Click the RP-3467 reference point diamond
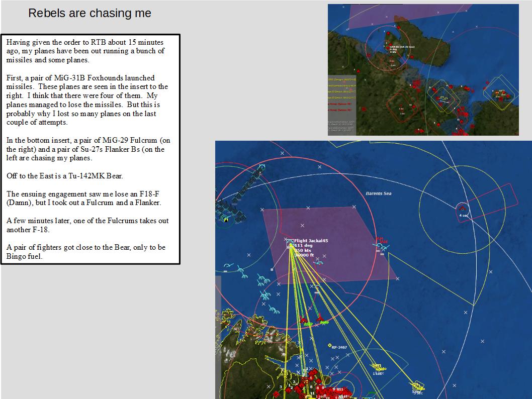Viewport: 532px width, 399px height. click(329, 345)
